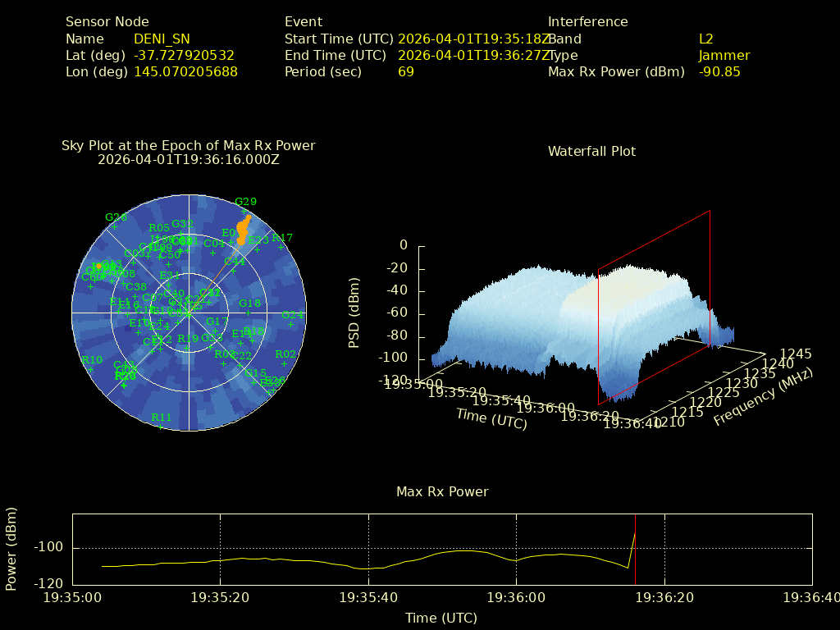Click the Jammer interference type value
This screenshot has width=840, height=630.
coord(724,55)
